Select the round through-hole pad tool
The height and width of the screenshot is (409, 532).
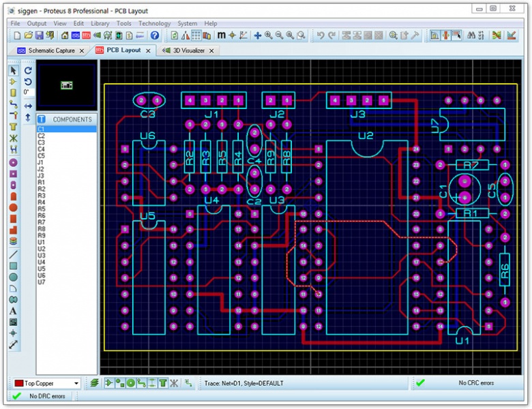13,163
